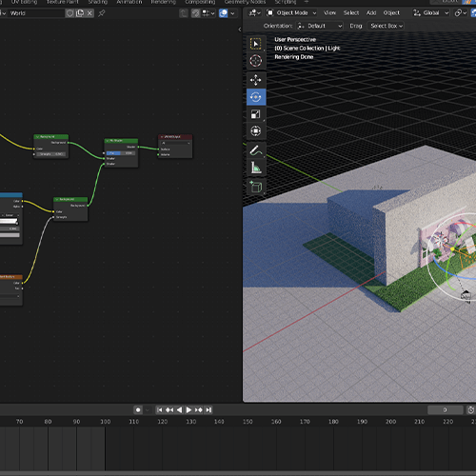This screenshot has width=476, height=476.
Task: Switch to the Texture Paint workspace tab
Action: [62, 2]
